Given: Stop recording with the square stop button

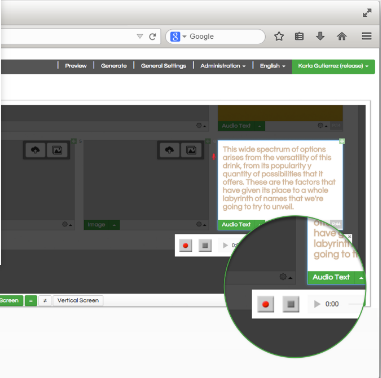Looking at the screenshot, I should click(205, 246).
